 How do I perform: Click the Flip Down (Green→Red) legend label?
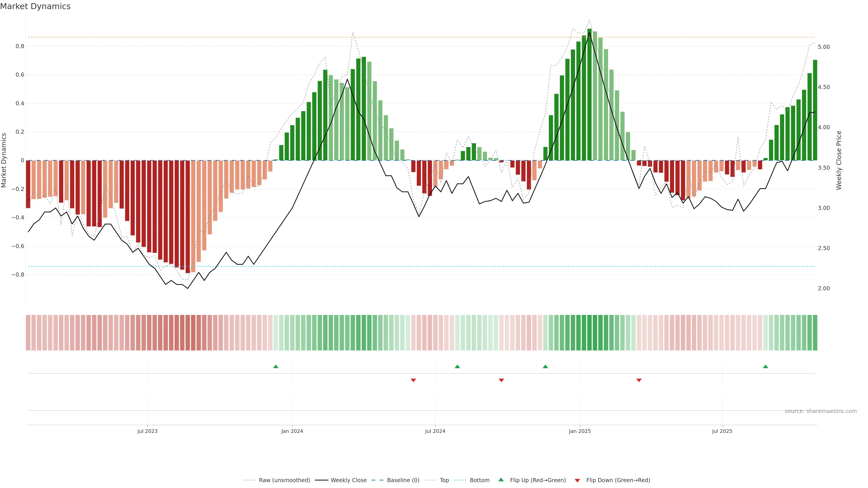click(618, 480)
